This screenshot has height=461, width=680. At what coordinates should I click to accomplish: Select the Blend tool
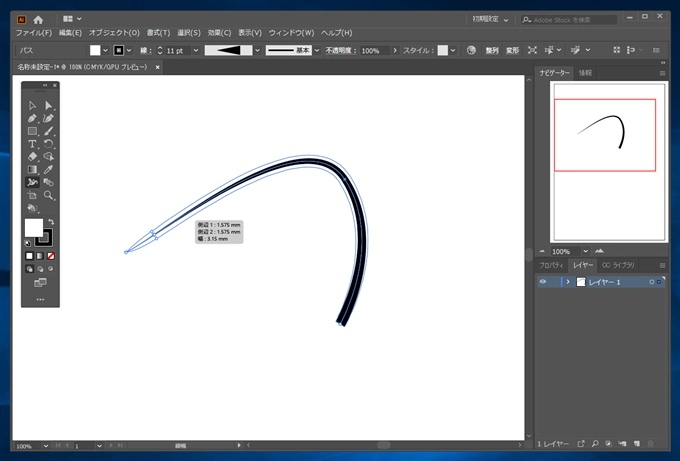pos(49,182)
